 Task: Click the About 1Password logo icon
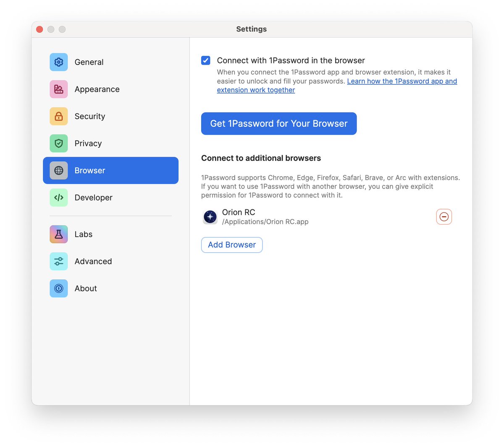tap(59, 288)
